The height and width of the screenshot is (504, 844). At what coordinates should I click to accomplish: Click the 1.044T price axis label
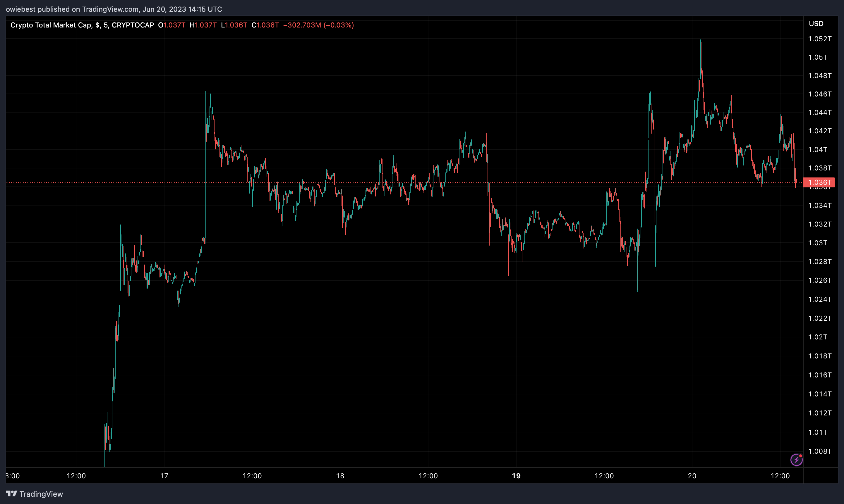click(819, 113)
